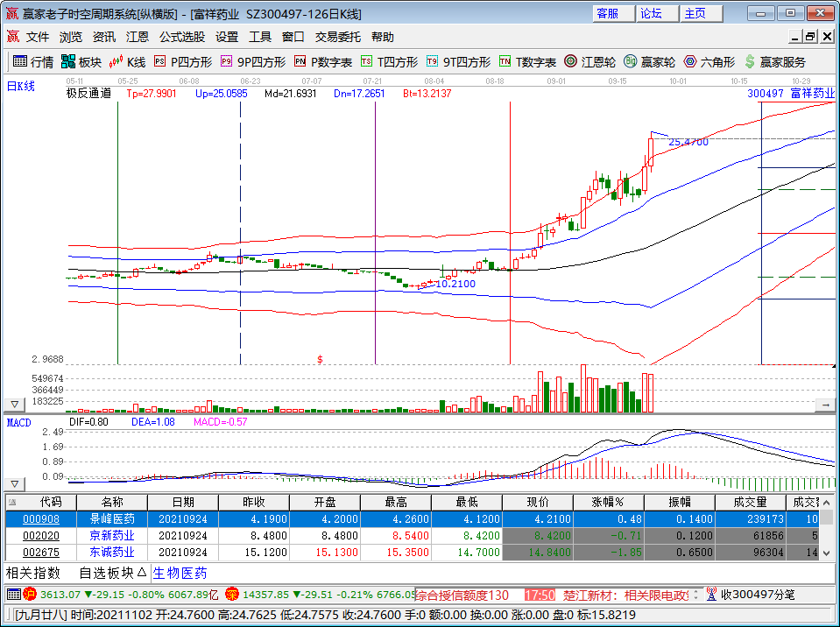Open the 设置 menu
This screenshot has height=627, width=840.
point(227,37)
